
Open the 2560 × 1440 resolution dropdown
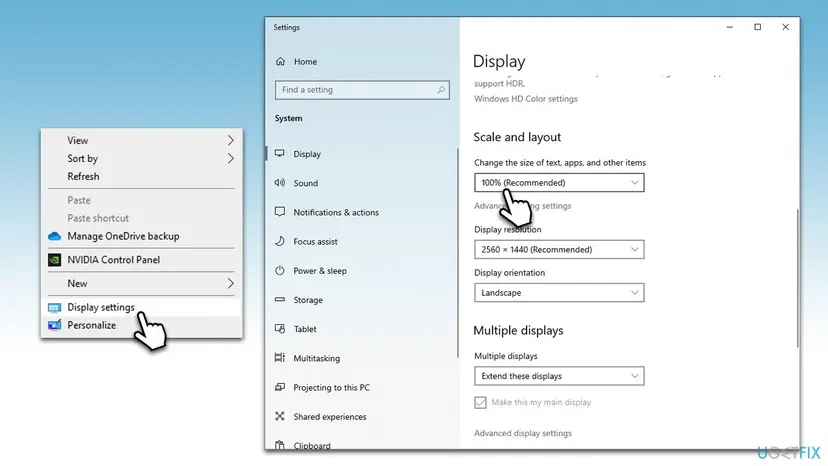(559, 249)
